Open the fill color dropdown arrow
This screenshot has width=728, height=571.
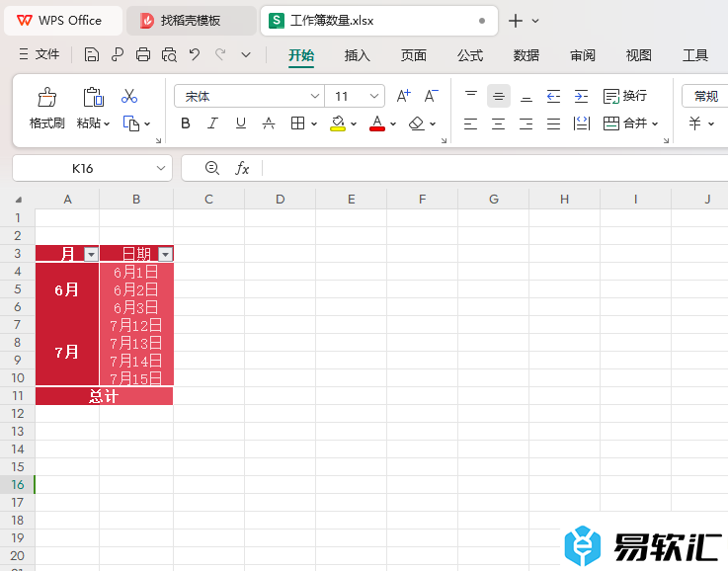pyautogui.click(x=354, y=123)
